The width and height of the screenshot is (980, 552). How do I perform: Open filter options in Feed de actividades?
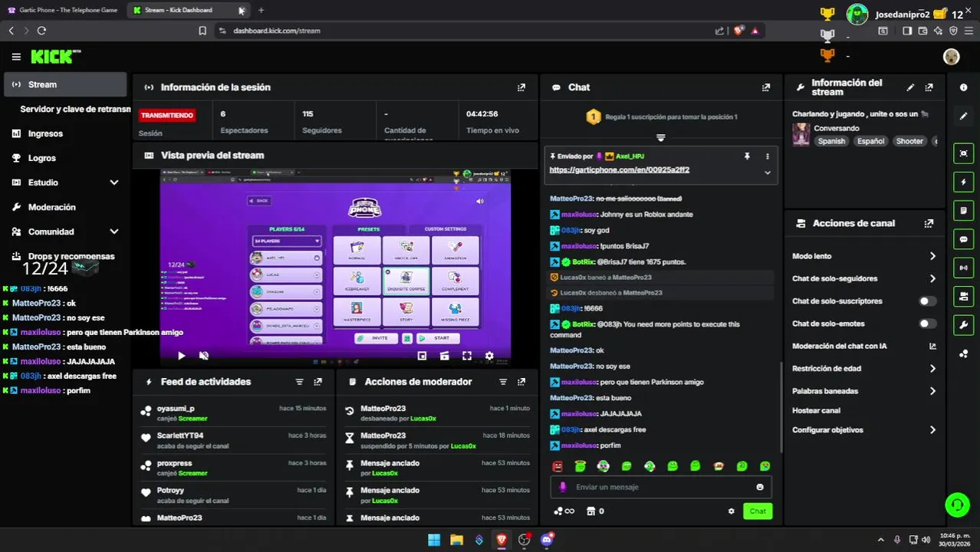pos(299,382)
